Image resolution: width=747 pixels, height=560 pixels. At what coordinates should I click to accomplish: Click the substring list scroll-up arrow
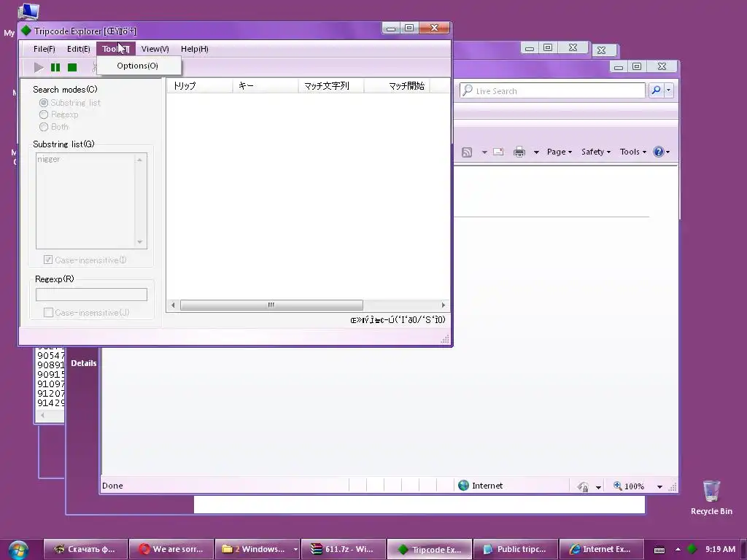[x=139, y=160]
